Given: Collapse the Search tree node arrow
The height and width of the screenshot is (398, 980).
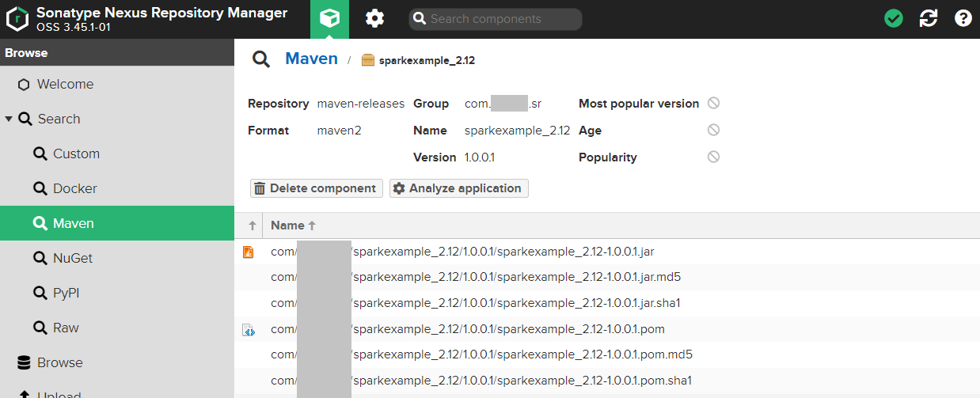Looking at the screenshot, I should [9, 119].
